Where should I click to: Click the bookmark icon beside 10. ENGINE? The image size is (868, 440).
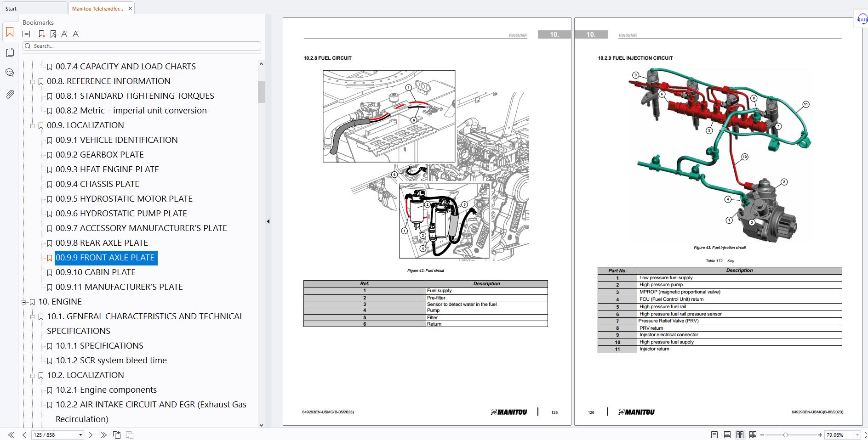(32, 302)
